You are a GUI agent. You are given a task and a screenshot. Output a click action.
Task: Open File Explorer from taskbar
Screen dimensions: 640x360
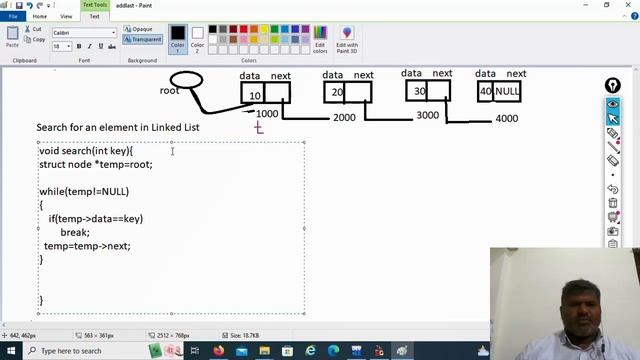click(x=264, y=351)
